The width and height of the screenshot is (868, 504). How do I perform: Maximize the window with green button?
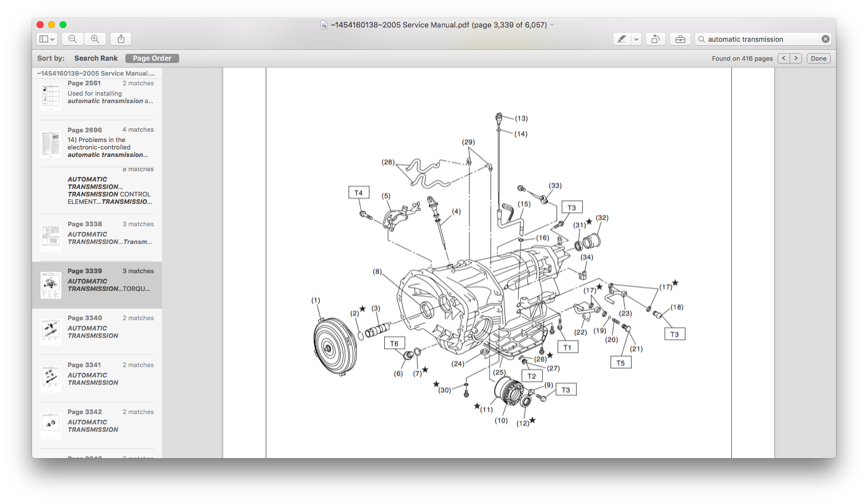coord(63,25)
